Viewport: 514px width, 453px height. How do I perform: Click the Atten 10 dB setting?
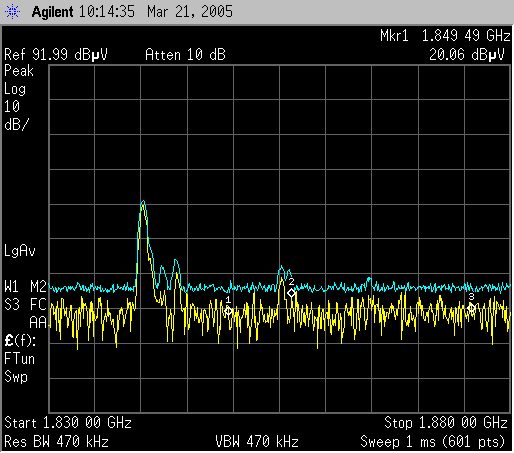tap(185, 55)
